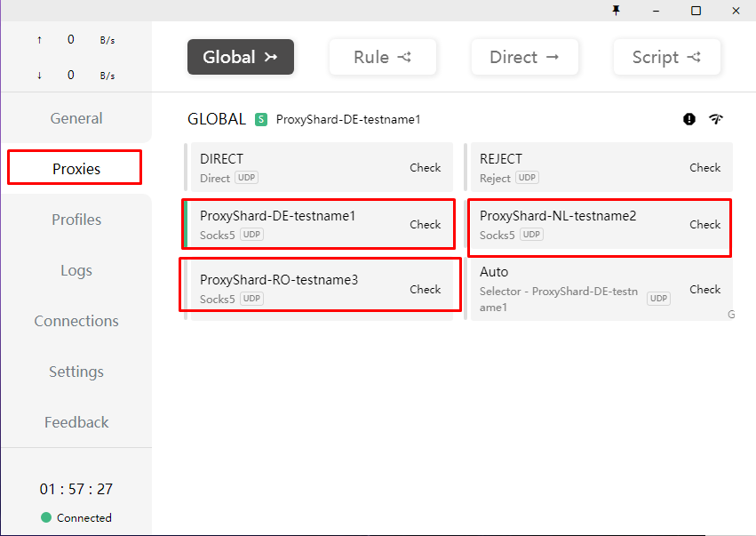756x536 pixels.
Task: Switch proxy mode to Rule
Action: (x=382, y=57)
